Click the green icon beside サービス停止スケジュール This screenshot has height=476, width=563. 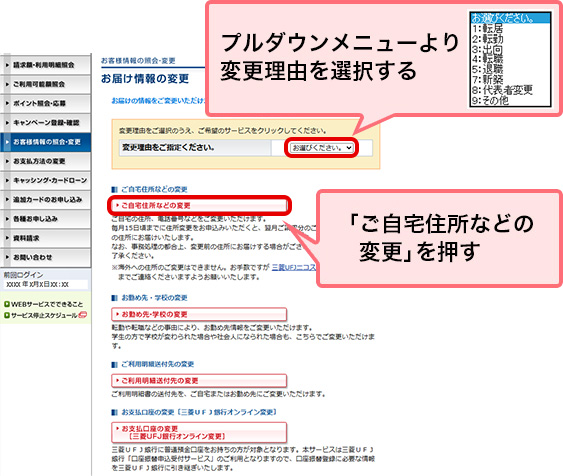coord(6,316)
